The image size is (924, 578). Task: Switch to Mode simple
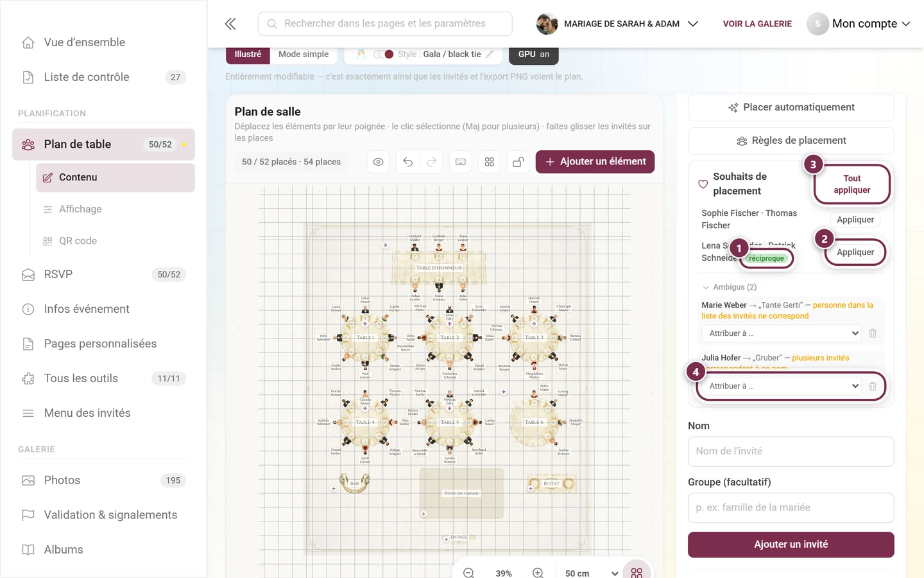pos(304,54)
